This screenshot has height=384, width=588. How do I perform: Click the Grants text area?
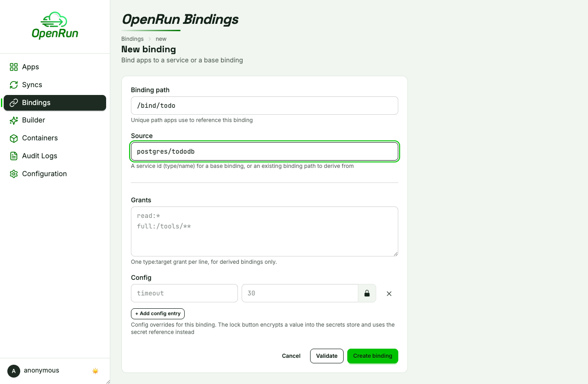tap(265, 231)
